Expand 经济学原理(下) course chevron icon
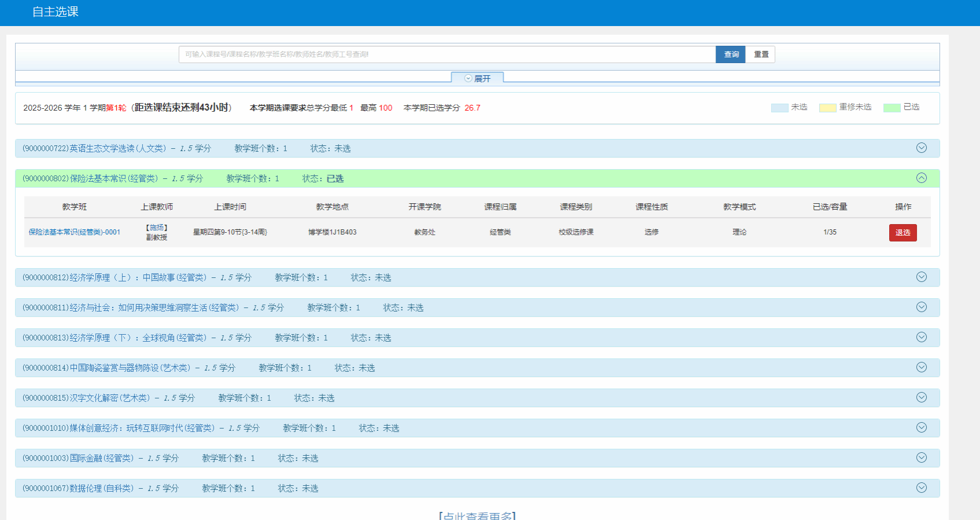The image size is (980, 520). pos(922,338)
